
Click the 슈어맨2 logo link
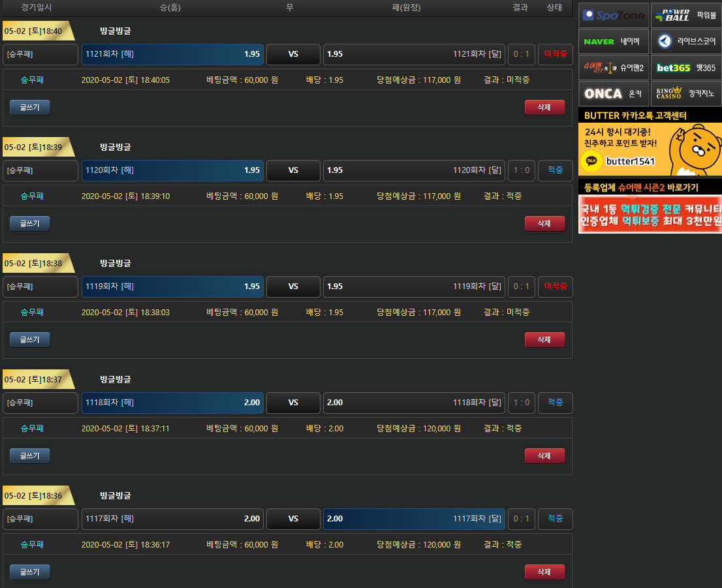[x=614, y=67]
